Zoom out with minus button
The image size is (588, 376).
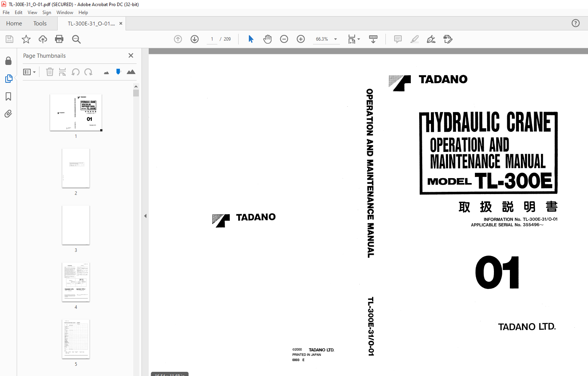(x=284, y=39)
